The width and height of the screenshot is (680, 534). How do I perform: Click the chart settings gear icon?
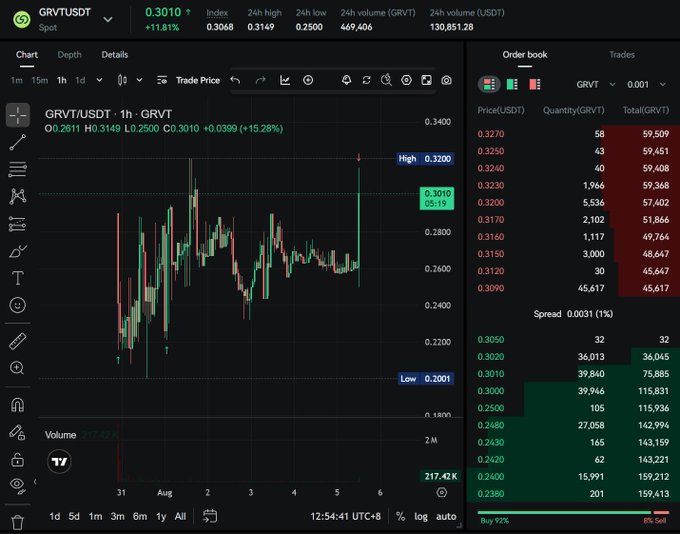406,80
